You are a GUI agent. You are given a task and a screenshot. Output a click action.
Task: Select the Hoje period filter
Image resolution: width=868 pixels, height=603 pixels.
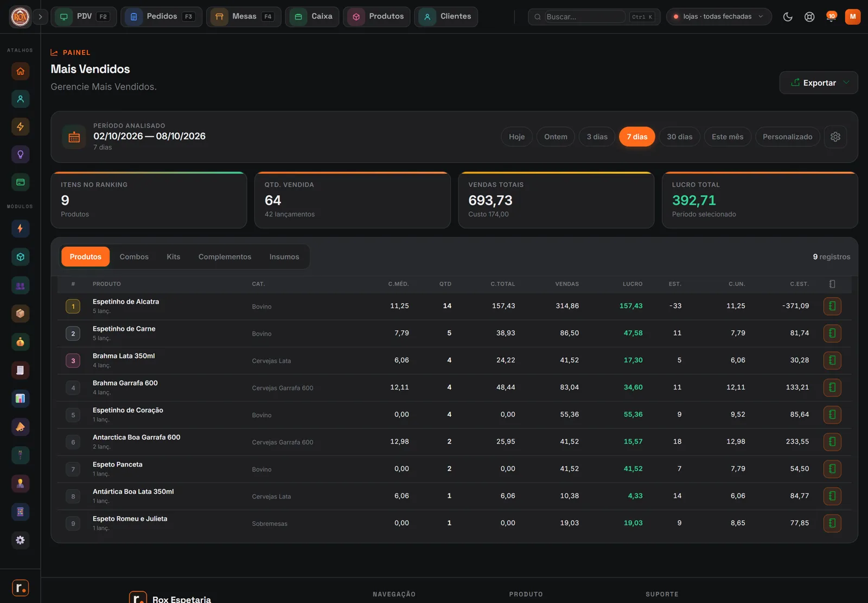pyautogui.click(x=516, y=137)
